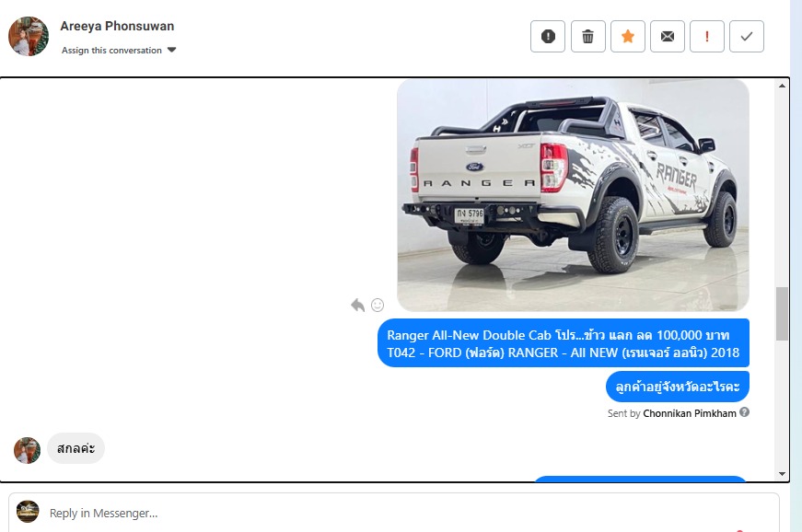Select the Ranger All-New Double Cab message bubble
The width and height of the screenshot is (802, 532).
(x=564, y=343)
